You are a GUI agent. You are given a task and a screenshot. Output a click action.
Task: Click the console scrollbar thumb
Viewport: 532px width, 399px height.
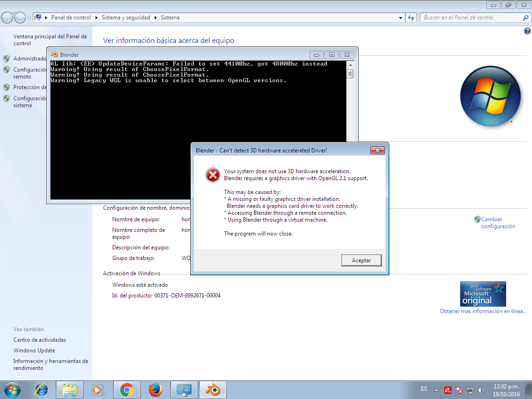click(x=351, y=73)
